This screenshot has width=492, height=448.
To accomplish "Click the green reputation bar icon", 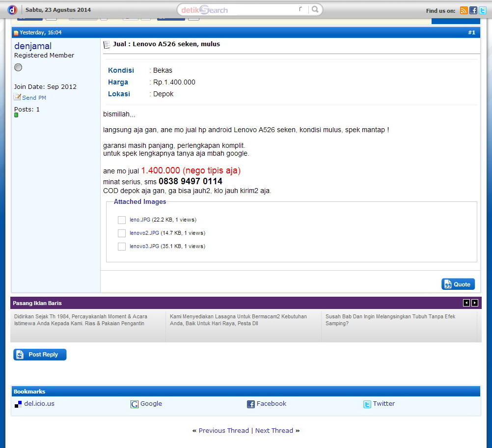I will pos(16,115).
